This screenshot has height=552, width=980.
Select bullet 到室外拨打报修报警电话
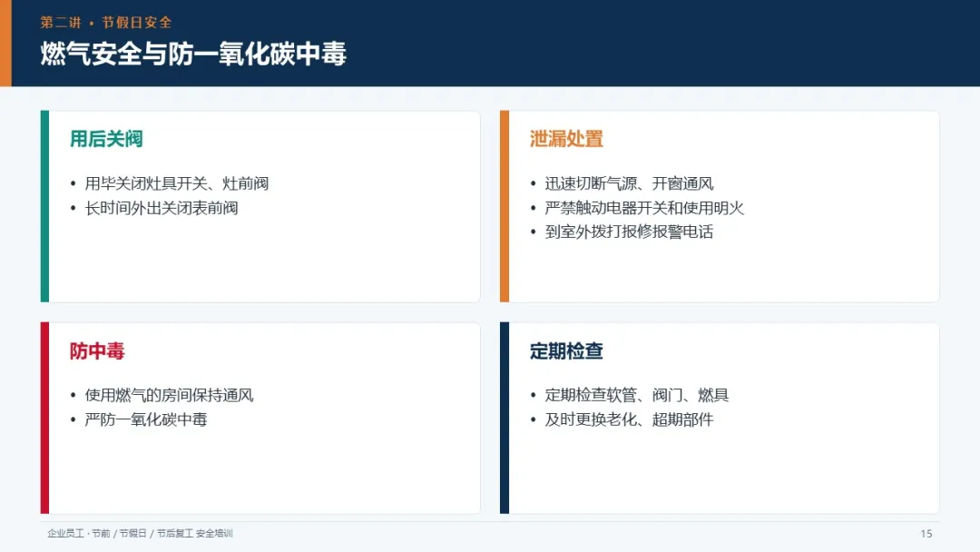pos(629,232)
